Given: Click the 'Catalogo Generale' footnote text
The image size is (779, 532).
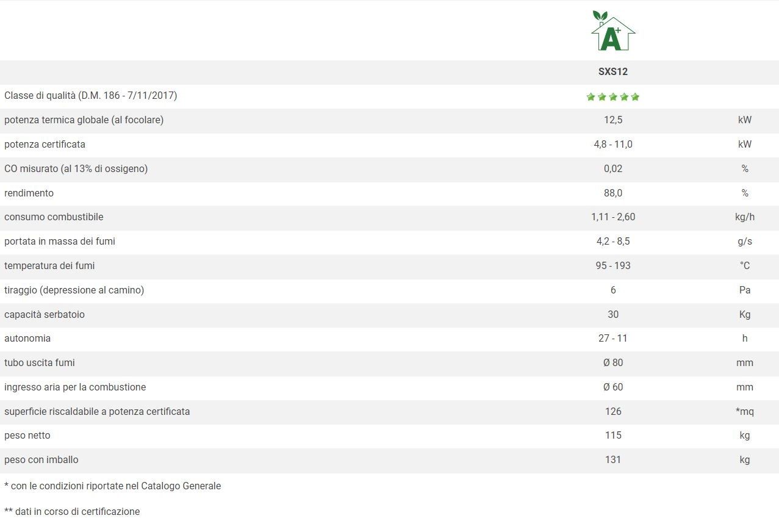Looking at the screenshot, I should point(181,486).
